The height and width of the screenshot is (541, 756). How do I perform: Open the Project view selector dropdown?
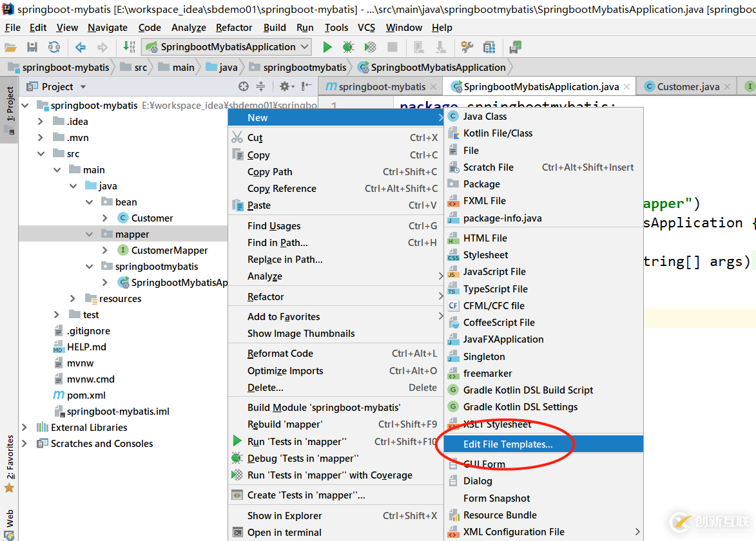[x=82, y=87]
